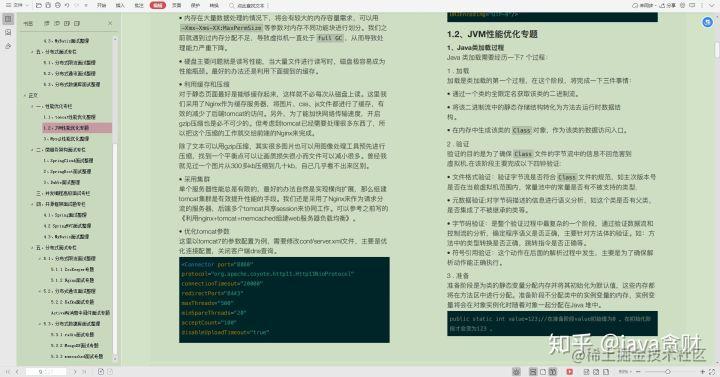Screen dimensions: 720x377
Task: Open the 文件 main menu icon
Action: 8,5
